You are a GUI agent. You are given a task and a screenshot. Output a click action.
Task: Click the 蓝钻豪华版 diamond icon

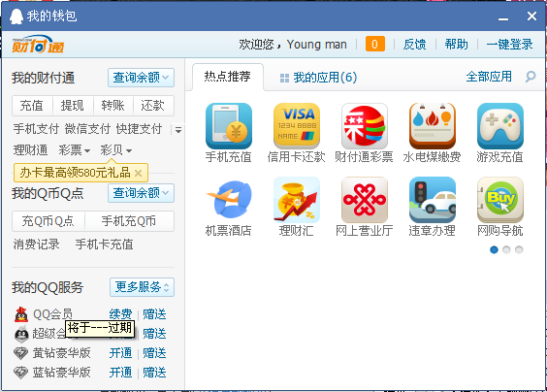click(x=21, y=373)
